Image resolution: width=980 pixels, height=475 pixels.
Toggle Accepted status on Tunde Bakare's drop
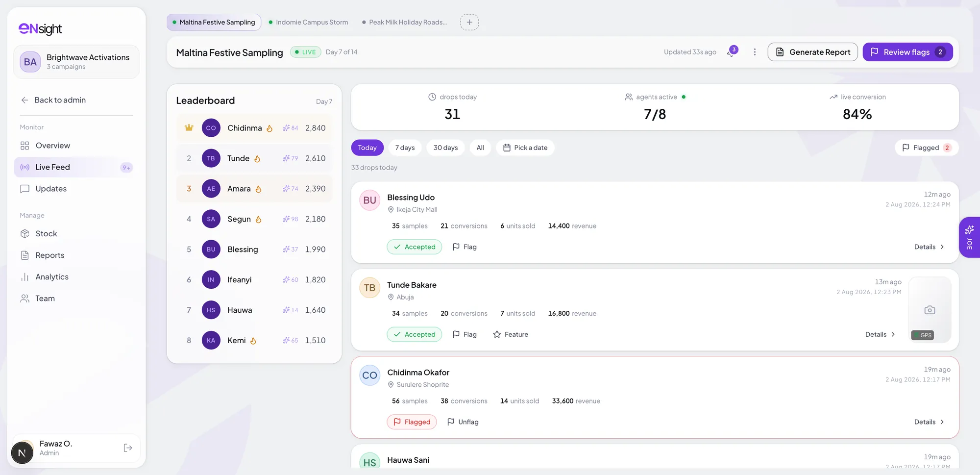pos(415,334)
